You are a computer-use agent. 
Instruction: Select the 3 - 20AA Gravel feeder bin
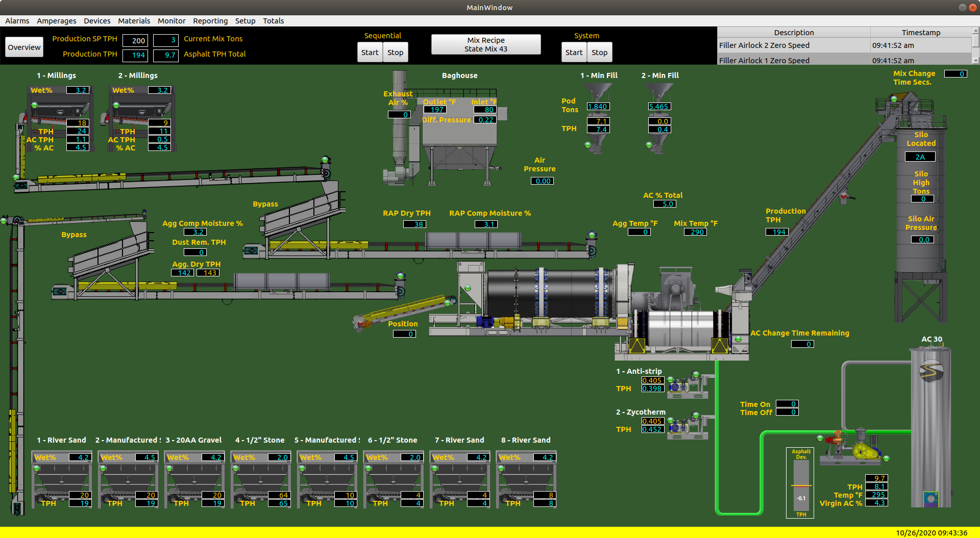point(194,479)
